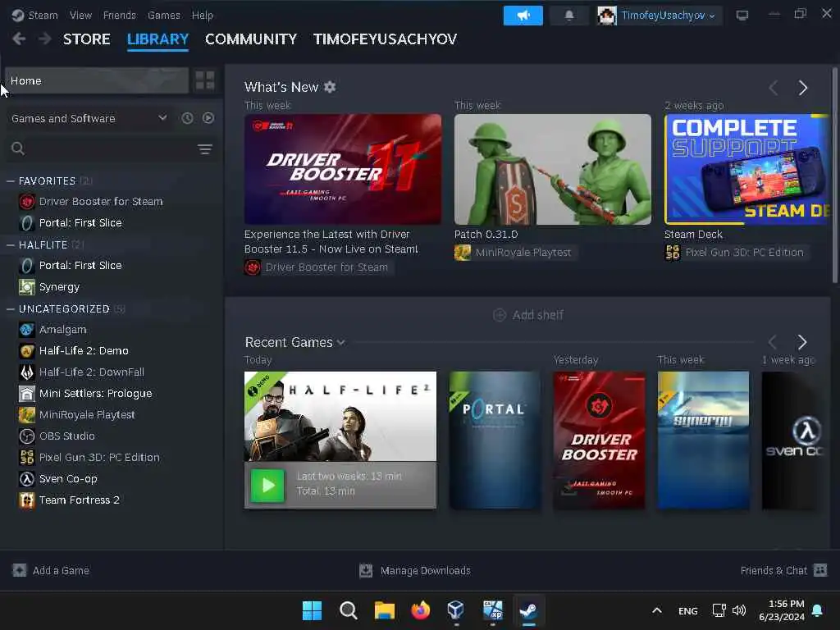Switch to the STORE tab
This screenshot has height=630, width=840.
click(87, 39)
